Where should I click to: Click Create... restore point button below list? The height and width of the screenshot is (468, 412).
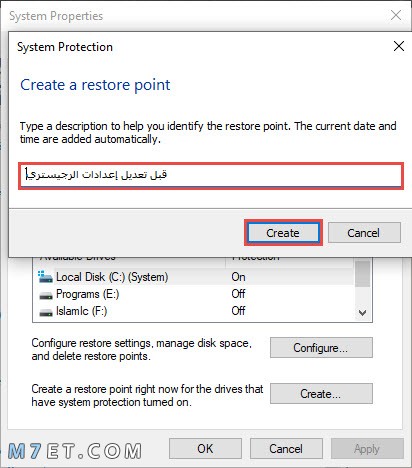(321, 394)
